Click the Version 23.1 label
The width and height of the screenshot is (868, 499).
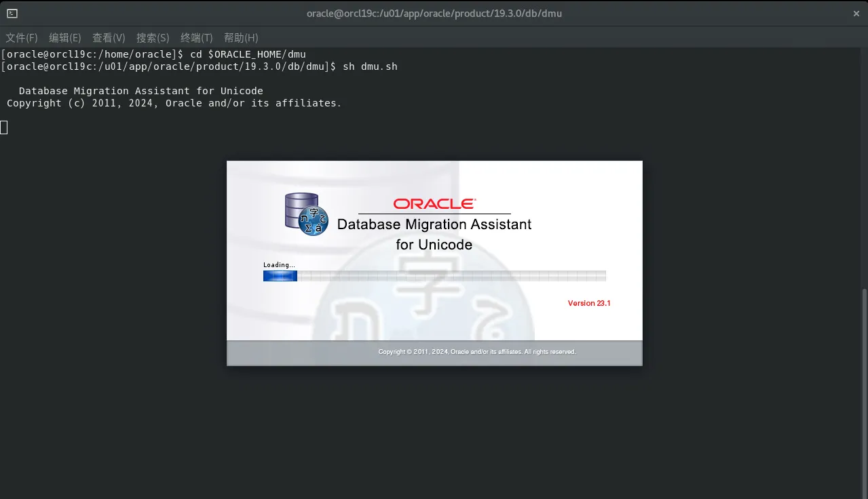(x=588, y=303)
